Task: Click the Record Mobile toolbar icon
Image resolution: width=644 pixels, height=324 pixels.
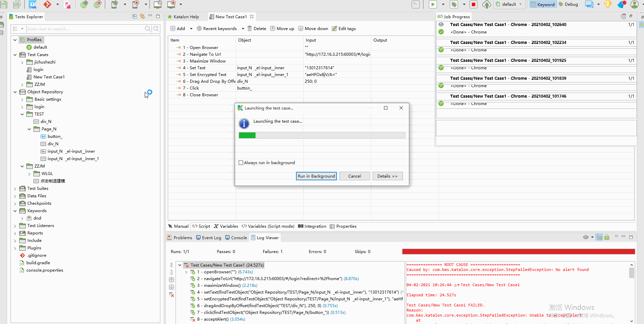Action: click(x=136, y=4)
